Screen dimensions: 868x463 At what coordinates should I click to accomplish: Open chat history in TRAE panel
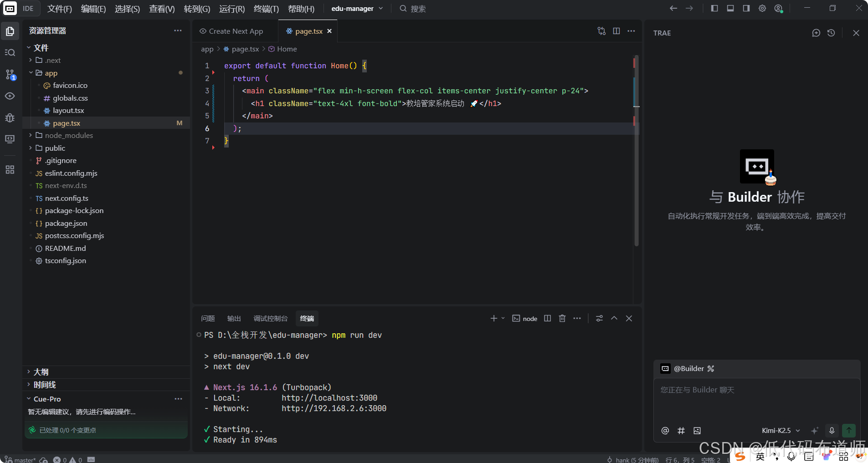coord(831,33)
